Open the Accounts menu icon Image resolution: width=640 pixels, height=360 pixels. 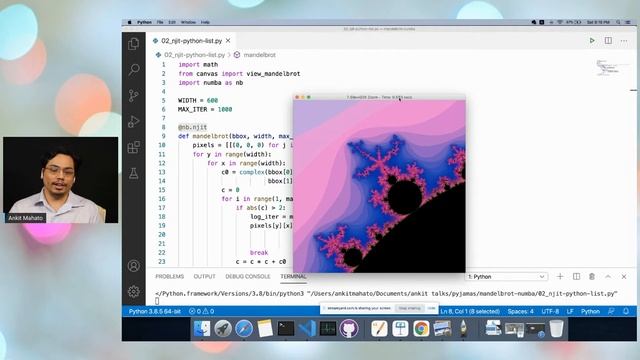point(133,266)
